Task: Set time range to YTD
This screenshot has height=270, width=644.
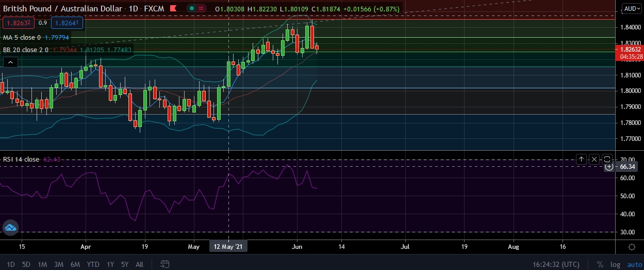Action: (93, 264)
